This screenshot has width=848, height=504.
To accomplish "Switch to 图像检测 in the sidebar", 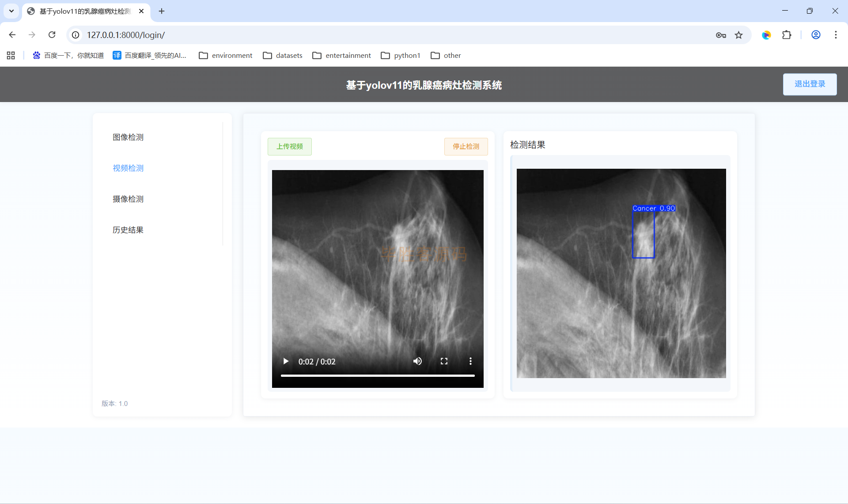I will tap(128, 137).
